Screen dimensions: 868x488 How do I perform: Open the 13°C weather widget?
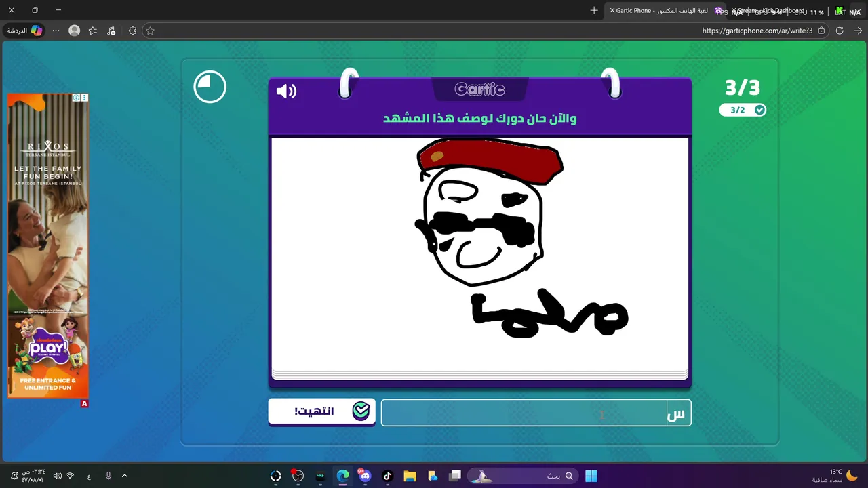833,476
